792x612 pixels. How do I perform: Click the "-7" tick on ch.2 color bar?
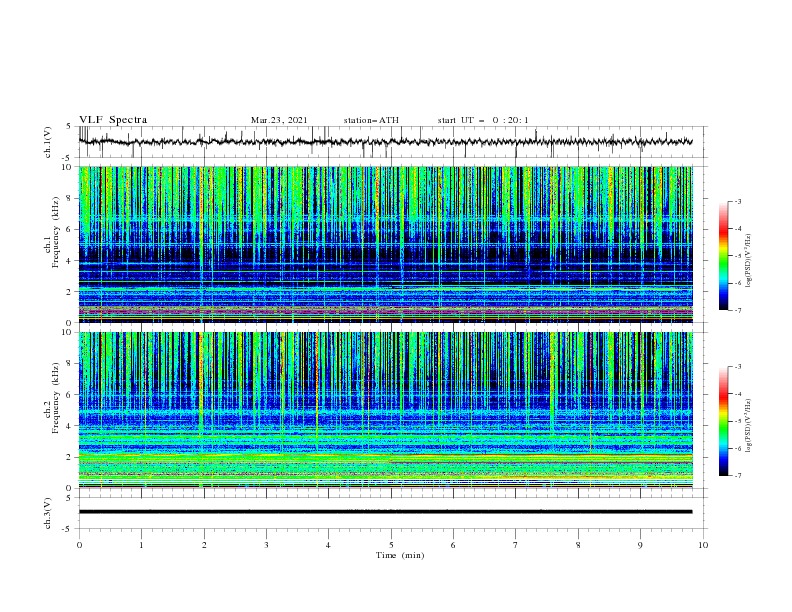coord(738,475)
